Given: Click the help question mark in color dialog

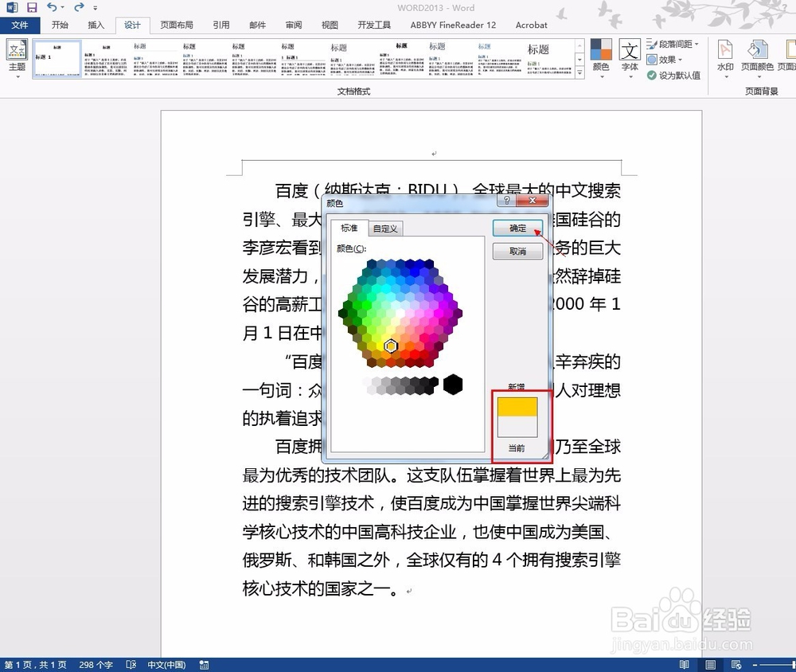Looking at the screenshot, I should pyautogui.click(x=506, y=200).
